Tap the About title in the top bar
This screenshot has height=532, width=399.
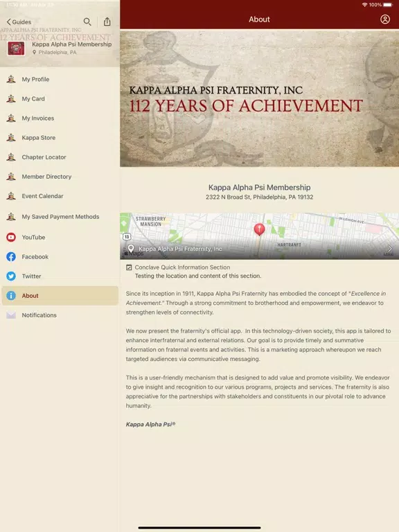tap(259, 19)
